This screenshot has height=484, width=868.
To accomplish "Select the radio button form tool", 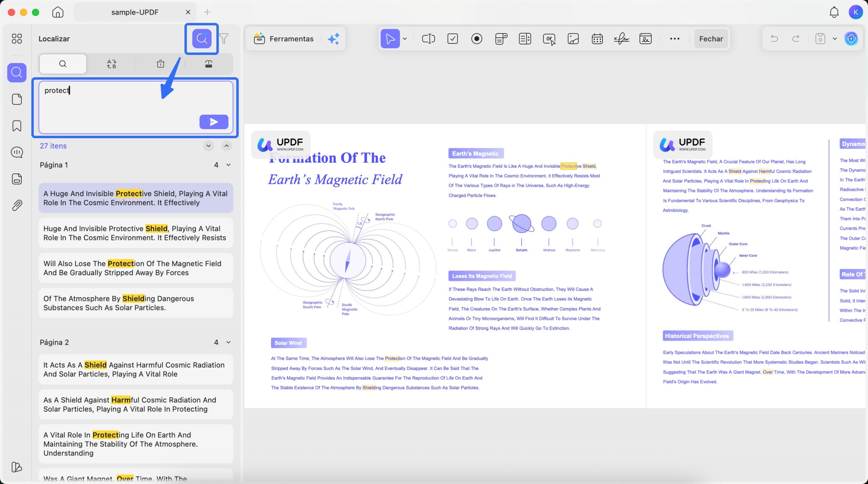I will [x=477, y=39].
